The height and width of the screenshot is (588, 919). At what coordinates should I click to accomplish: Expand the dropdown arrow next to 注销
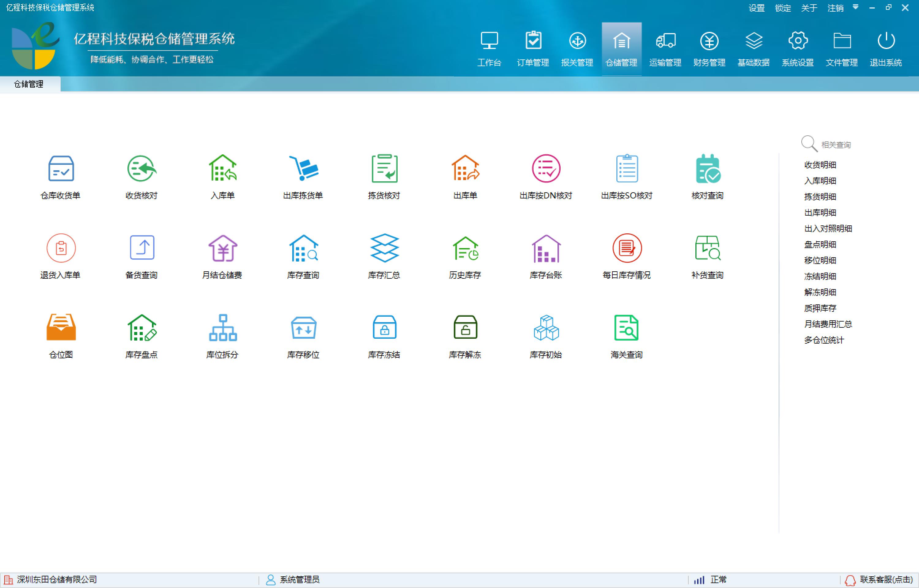855,7
